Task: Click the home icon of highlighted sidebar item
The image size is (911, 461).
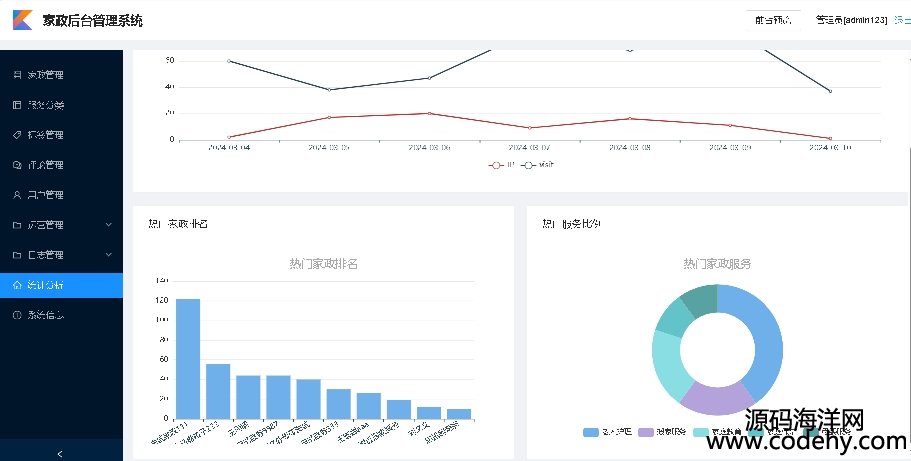Action: pyautogui.click(x=16, y=285)
